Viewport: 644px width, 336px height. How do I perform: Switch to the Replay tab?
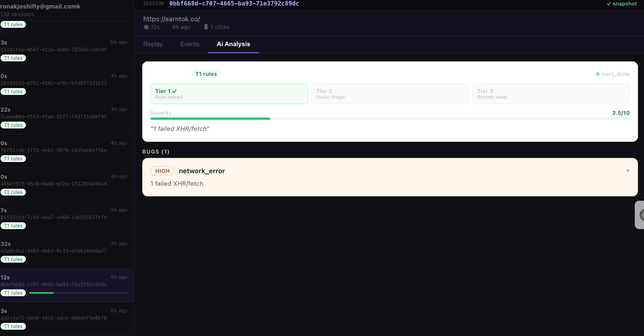pyautogui.click(x=153, y=44)
